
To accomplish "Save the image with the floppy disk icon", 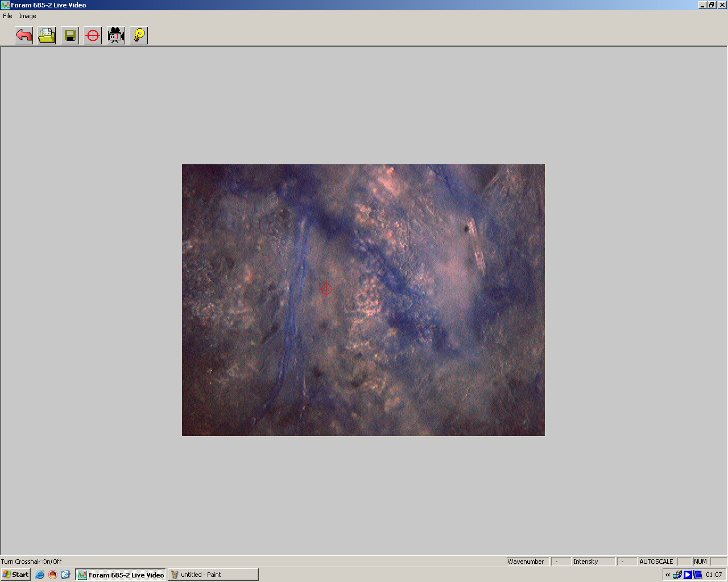I will pyautogui.click(x=70, y=36).
